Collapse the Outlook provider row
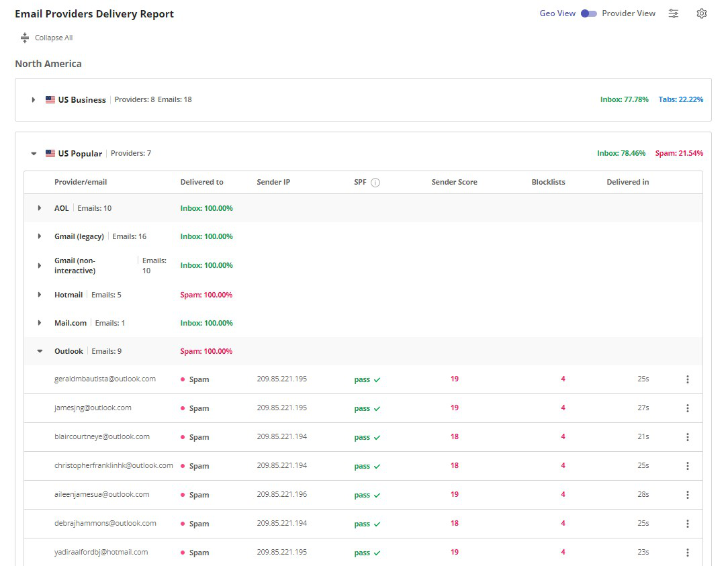The image size is (728, 566). 40,351
